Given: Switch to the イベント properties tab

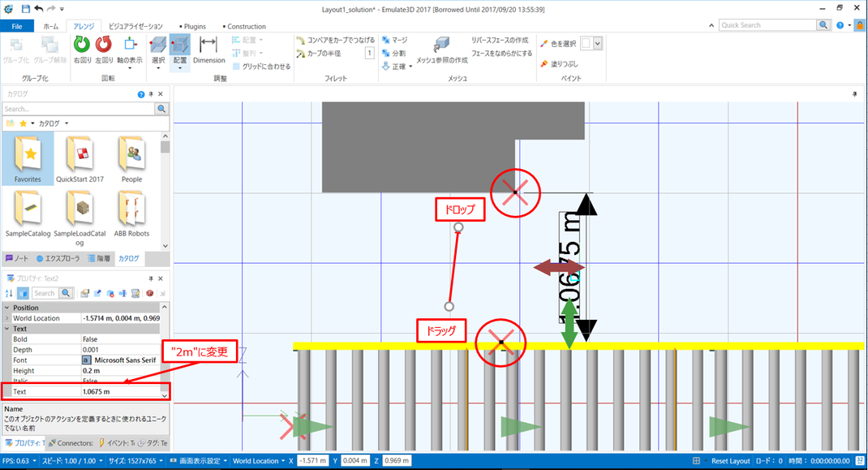Looking at the screenshot, I should pyautogui.click(x=117, y=443).
